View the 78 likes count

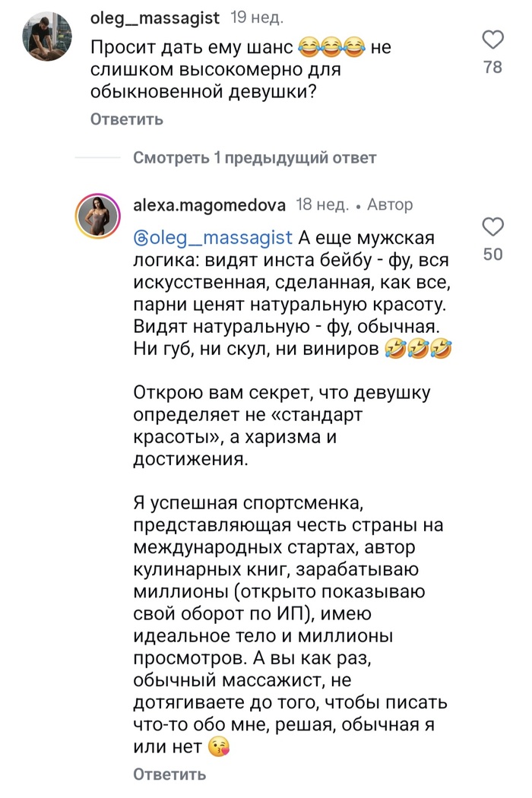coord(493,68)
